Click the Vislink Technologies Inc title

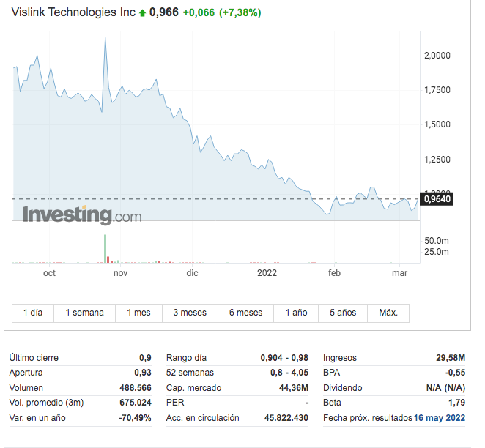pyautogui.click(x=73, y=12)
